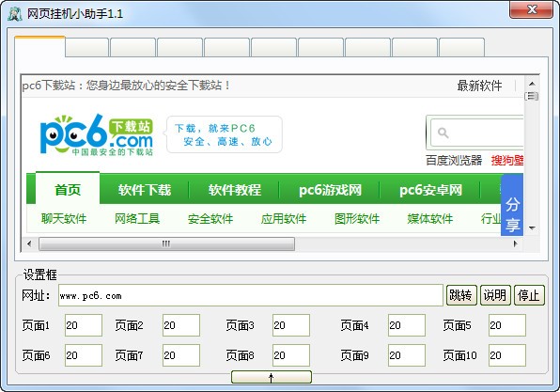Click the horizontal scrollbar right arrow
Viewport: 560px width, 392px height.
(515, 243)
